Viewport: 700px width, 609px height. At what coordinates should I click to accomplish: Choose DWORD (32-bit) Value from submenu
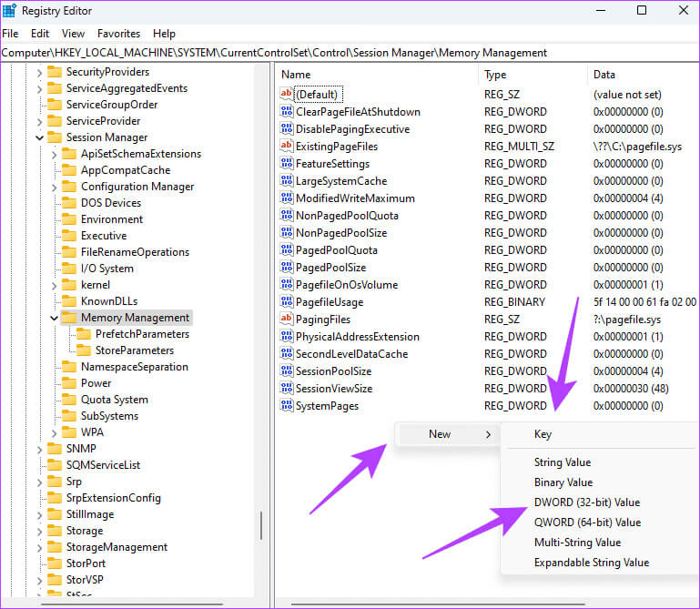(586, 502)
